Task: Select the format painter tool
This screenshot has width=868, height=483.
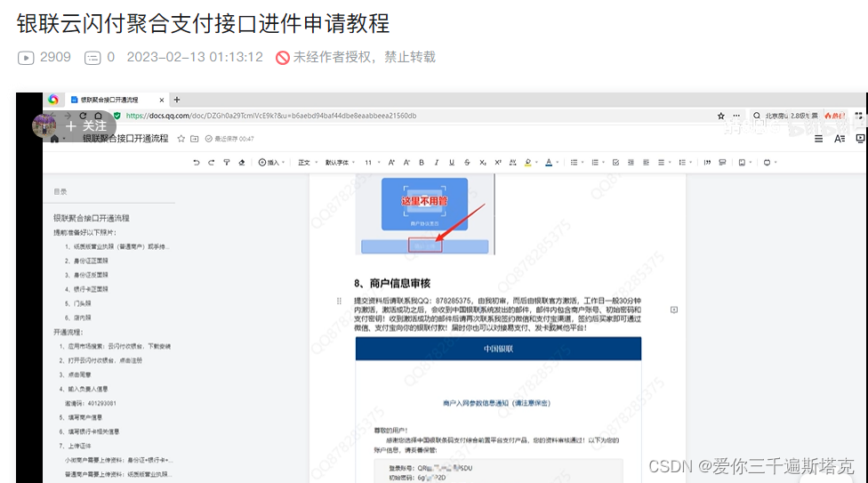Action: 227,162
